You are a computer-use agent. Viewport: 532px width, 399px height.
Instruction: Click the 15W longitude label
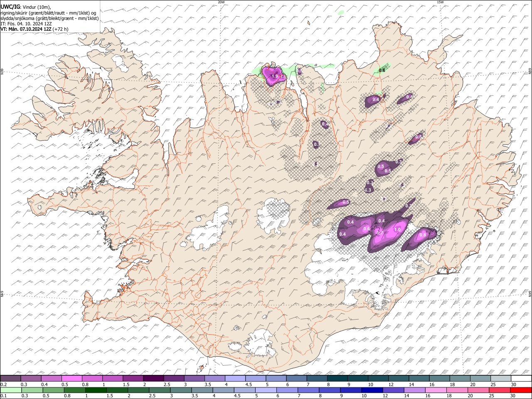[440, 2]
